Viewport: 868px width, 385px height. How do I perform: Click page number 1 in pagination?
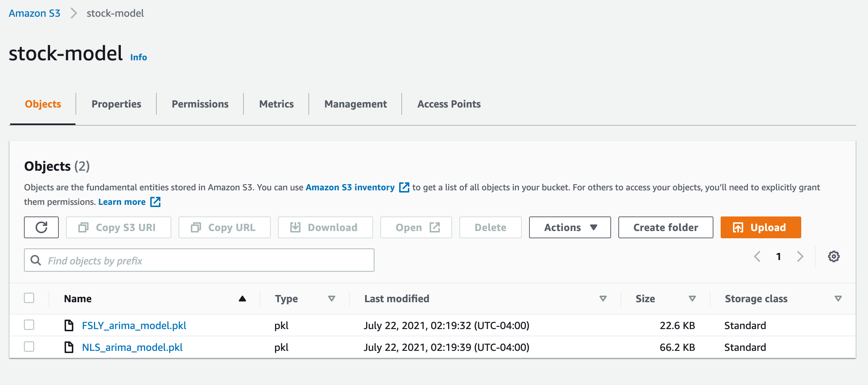(778, 257)
